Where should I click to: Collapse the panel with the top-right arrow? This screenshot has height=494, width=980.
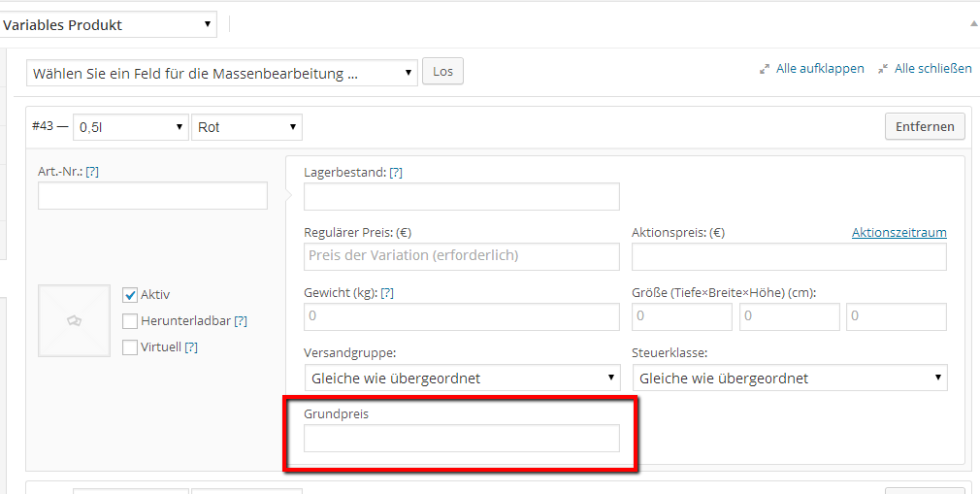click(973, 23)
